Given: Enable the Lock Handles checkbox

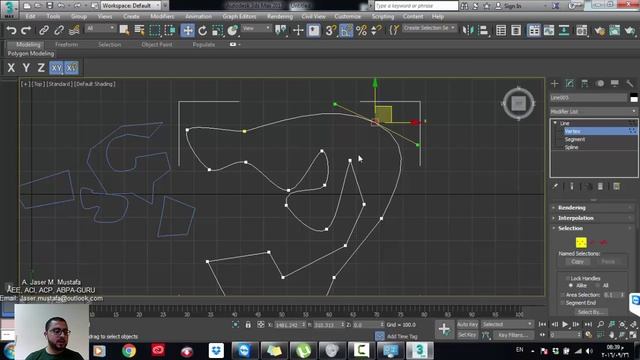Looking at the screenshot, I should click(568, 278).
